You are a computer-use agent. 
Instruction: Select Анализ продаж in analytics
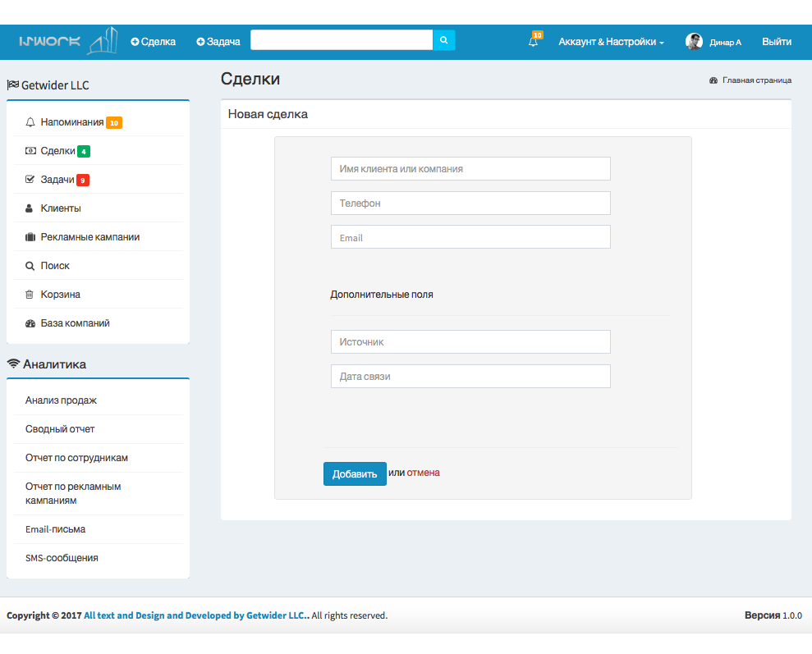[x=62, y=400]
